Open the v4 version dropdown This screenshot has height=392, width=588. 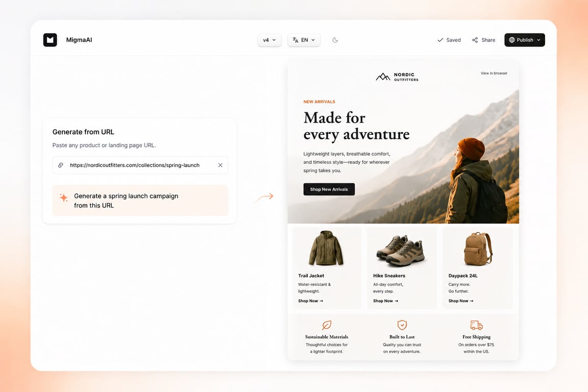269,40
